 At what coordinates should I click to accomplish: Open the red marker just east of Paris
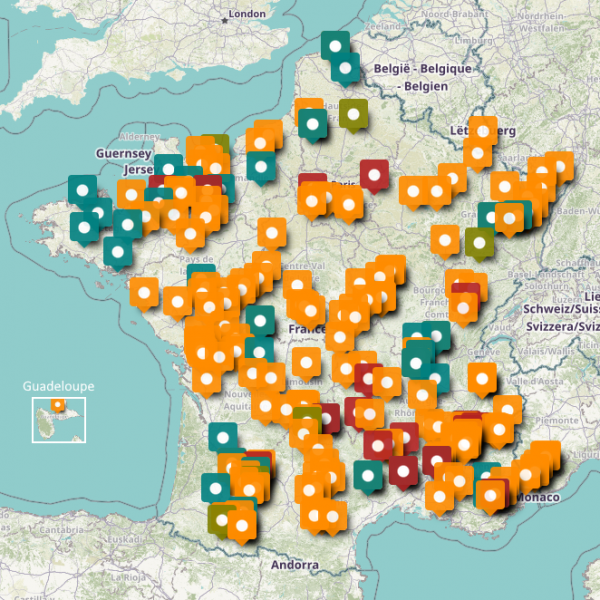pyautogui.click(x=374, y=174)
